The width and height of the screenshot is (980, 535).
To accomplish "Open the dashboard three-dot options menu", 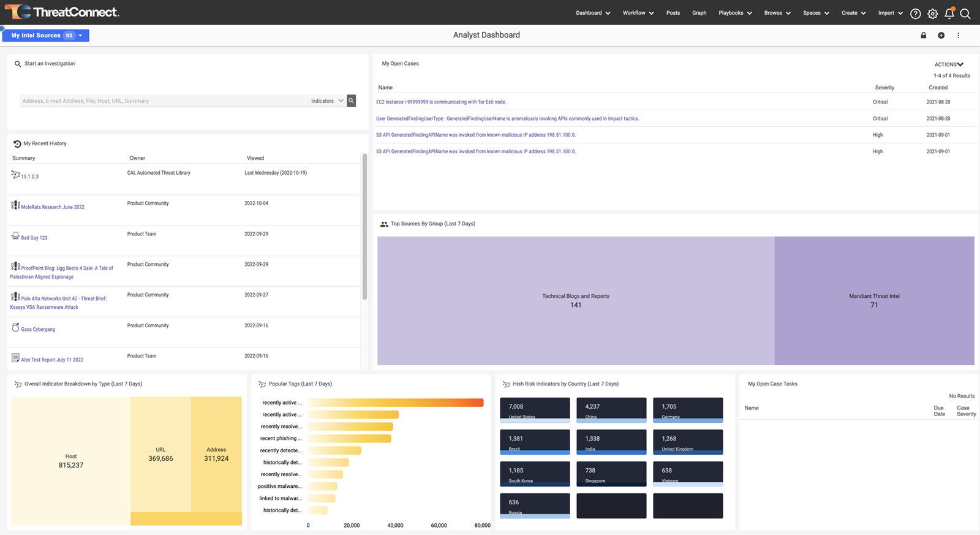I will (x=959, y=35).
